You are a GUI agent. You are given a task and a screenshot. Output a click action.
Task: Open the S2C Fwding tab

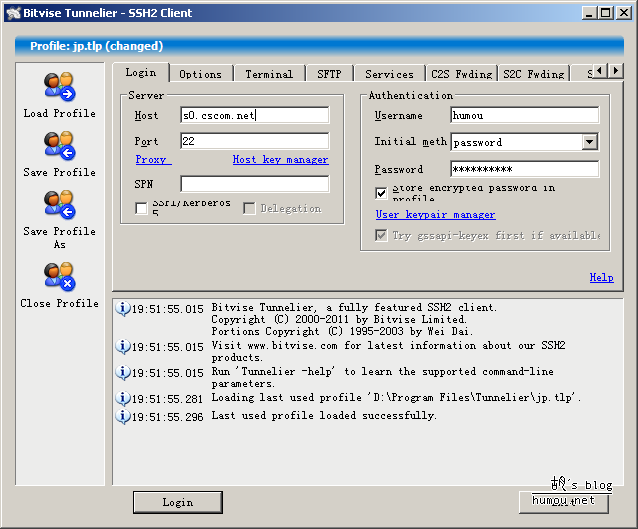(533, 74)
